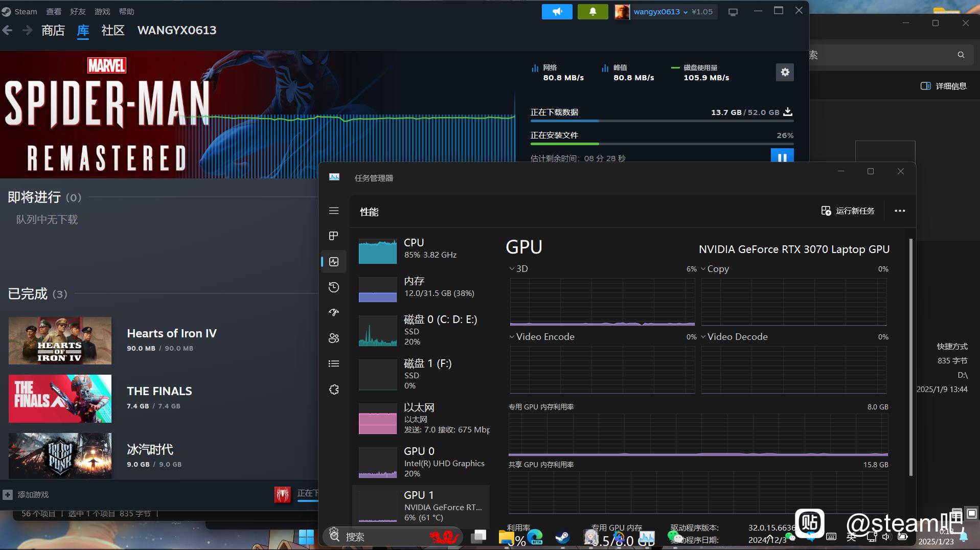Image resolution: width=980 pixels, height=550 pixels.
Task: Open App history page icon
Action: click(334, 287)
